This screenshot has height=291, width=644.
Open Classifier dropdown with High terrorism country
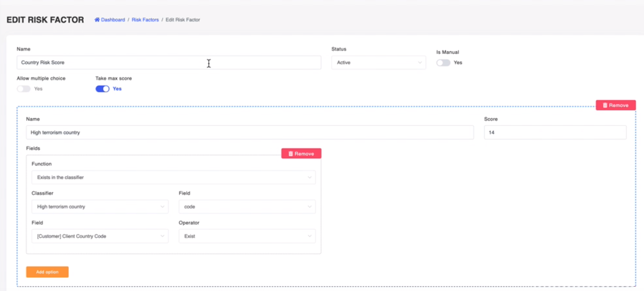[100, 207]
